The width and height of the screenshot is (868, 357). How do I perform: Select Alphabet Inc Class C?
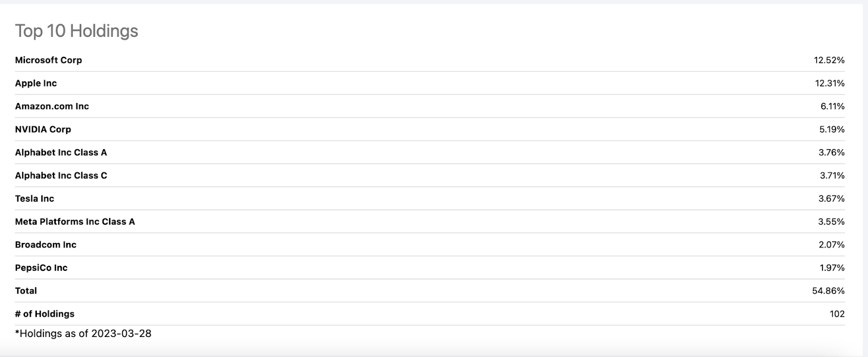click(x=61, y=175)
